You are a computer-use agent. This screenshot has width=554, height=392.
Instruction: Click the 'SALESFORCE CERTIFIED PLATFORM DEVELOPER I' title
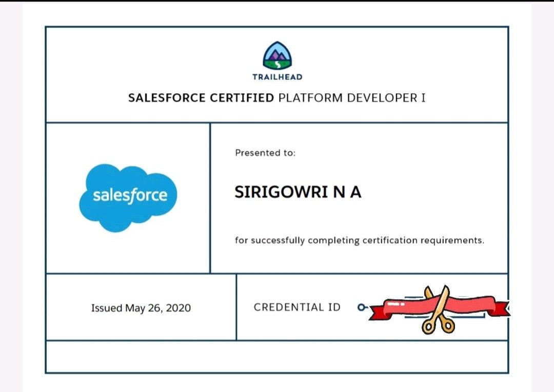click(x=277, y=98)
